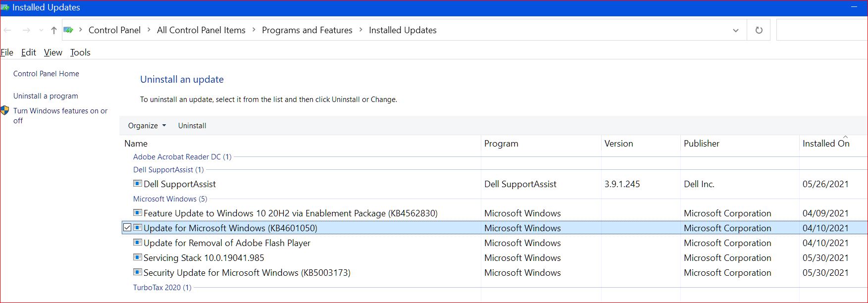Open the Tools menu
Image resolution: width=868 pixels, height=303 pixels.
tap(80, 52)
